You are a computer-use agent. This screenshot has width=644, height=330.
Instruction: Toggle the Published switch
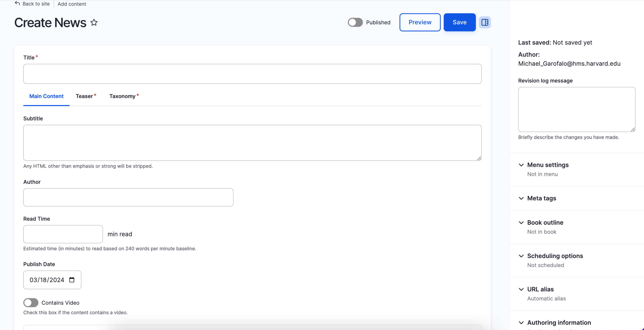tap(355, 22)
